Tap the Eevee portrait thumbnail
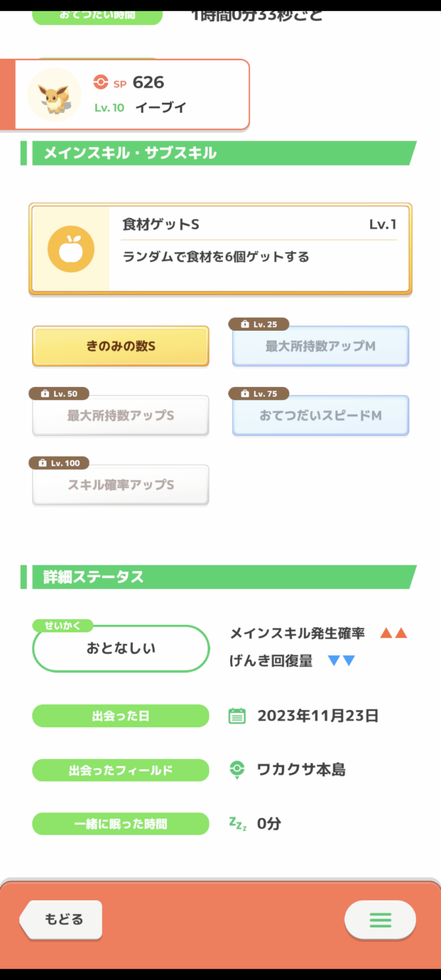 (x=54, y=95)
